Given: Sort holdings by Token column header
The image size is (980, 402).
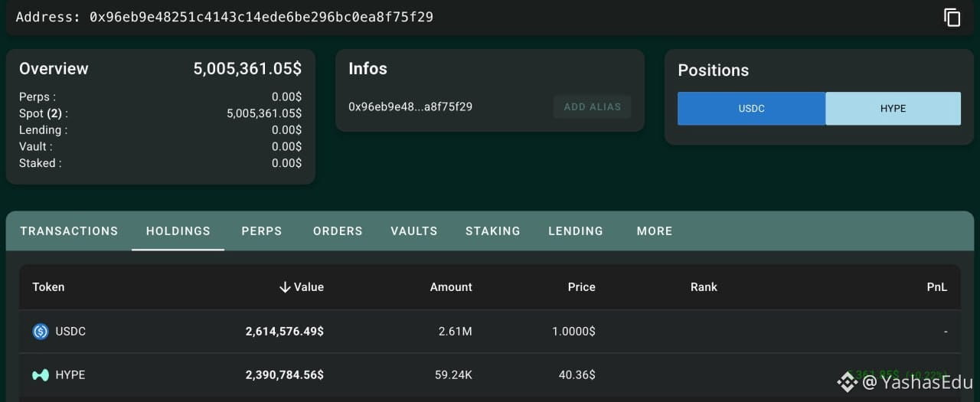Looking at the screenshot, I should point(48,287).
